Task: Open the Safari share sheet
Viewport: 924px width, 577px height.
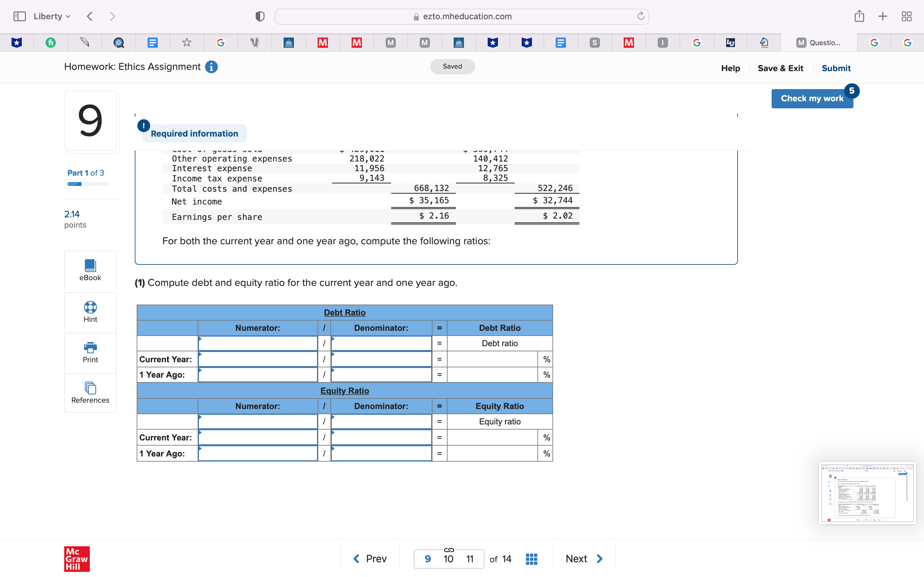Action: 860,16
